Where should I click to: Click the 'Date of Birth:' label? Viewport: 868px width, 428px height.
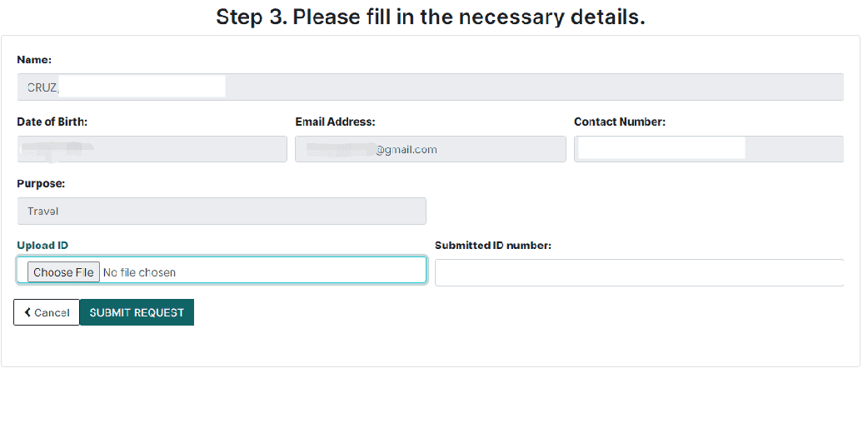pos(52,122)
